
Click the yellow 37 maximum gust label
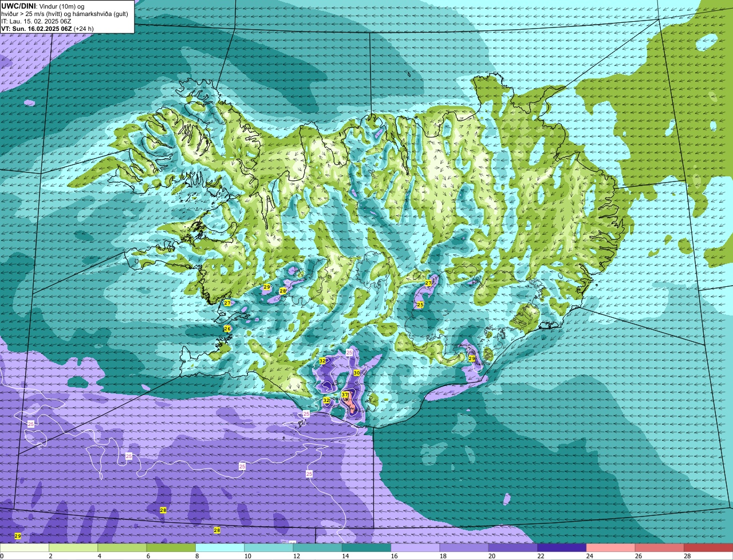click(345, 395)
